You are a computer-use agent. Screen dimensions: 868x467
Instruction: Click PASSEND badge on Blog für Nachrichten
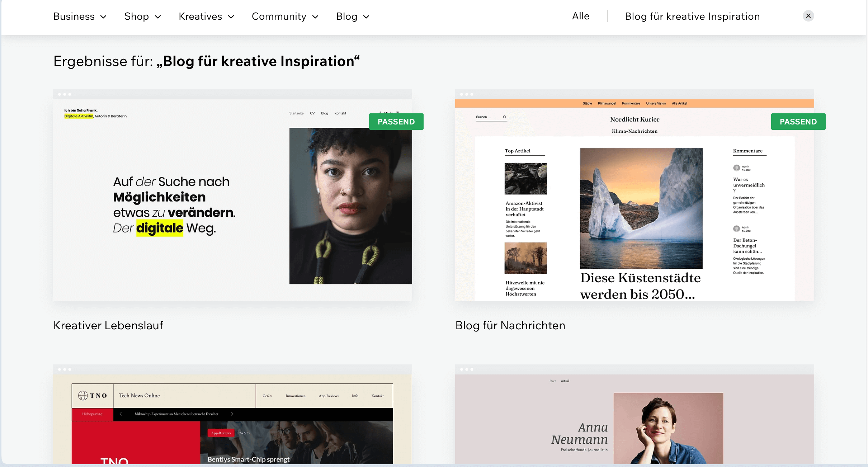(x=798, y=122)
